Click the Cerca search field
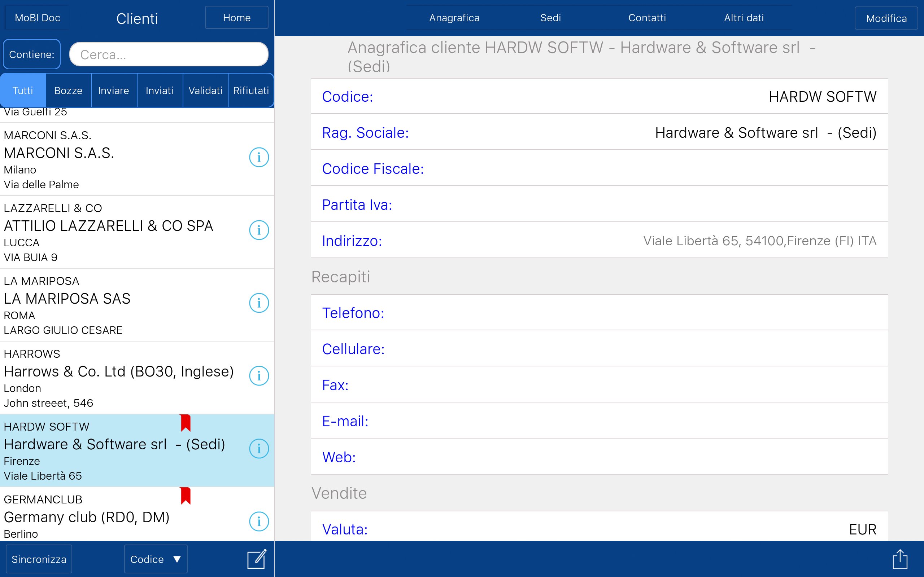The height and width of the screenshot is (577, 924). [169, 54]
